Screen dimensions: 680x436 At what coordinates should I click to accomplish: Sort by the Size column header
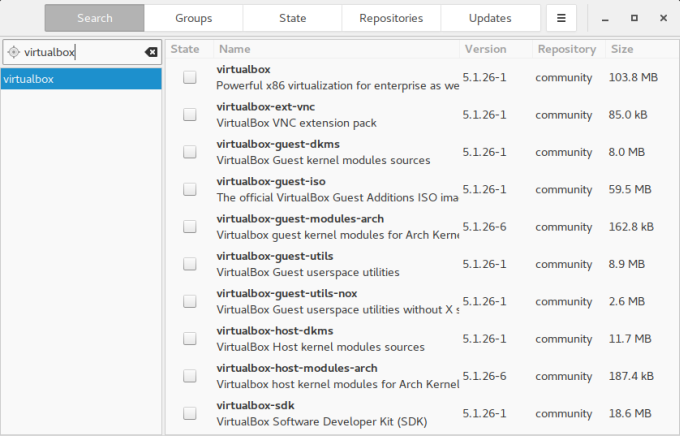click(x=642, y=49)
